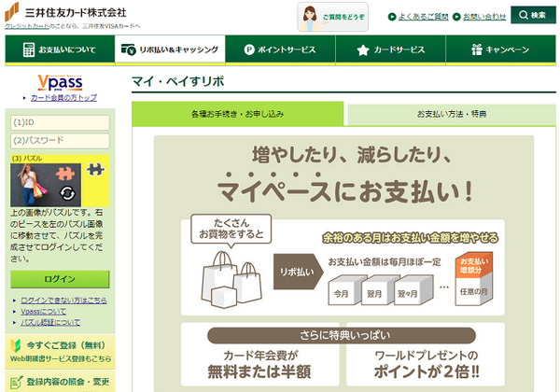Open the ご質問をどうぞ assistant banner
The width and height of the screenshot is (560, 392).
click(332, 17)
